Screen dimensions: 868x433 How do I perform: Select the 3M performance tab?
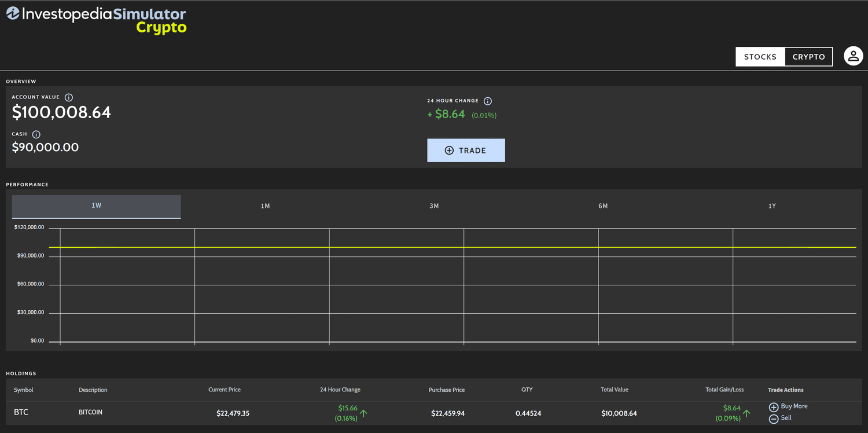[x=434, y=206]
